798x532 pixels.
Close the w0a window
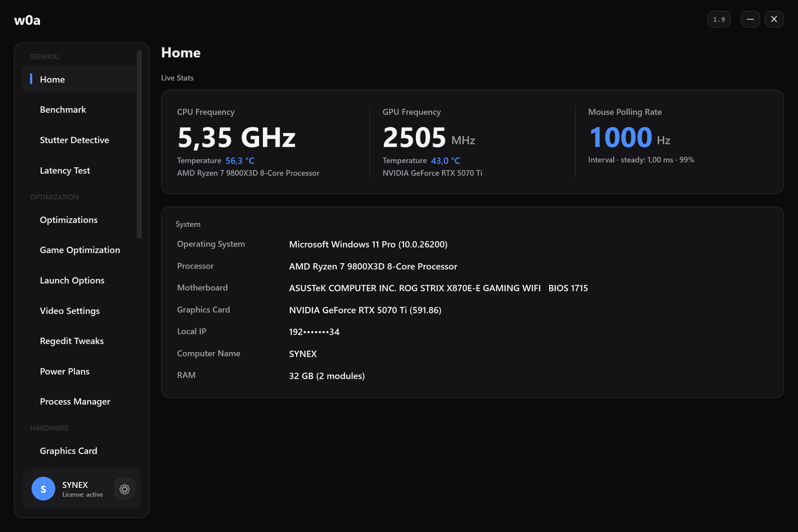pos(774,19)
